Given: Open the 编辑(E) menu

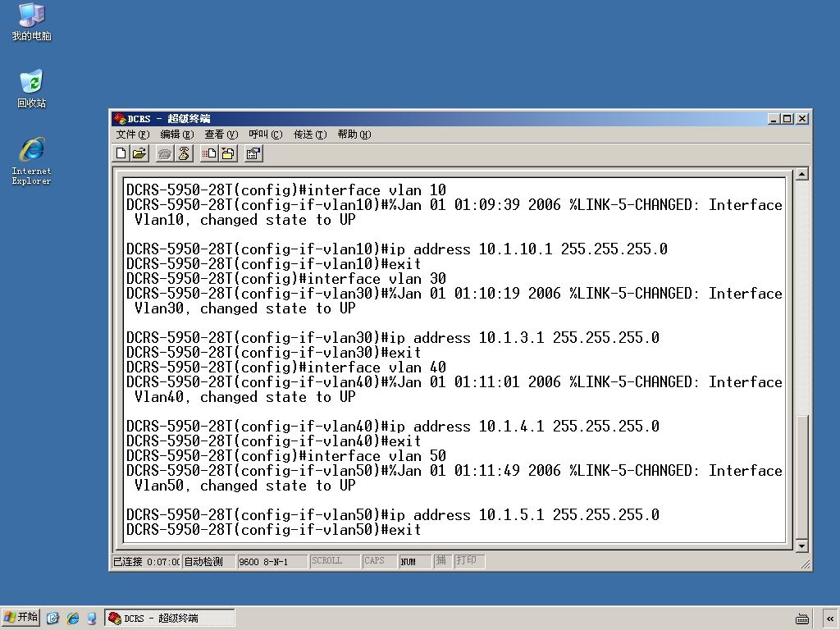Looking at the screenshot, I should 177,135.
